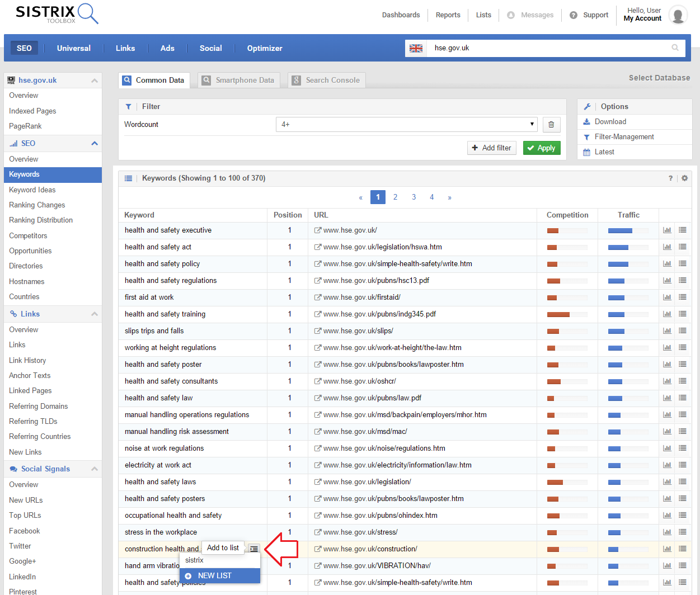Click the Apply filter button
Viewport: 700px width, 595px height.
(x=542, y=148)
